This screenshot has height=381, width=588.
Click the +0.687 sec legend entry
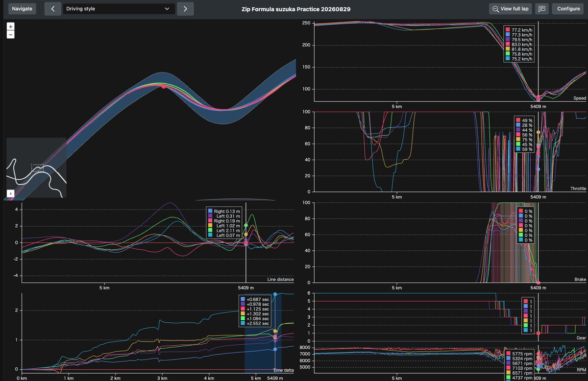255,299
